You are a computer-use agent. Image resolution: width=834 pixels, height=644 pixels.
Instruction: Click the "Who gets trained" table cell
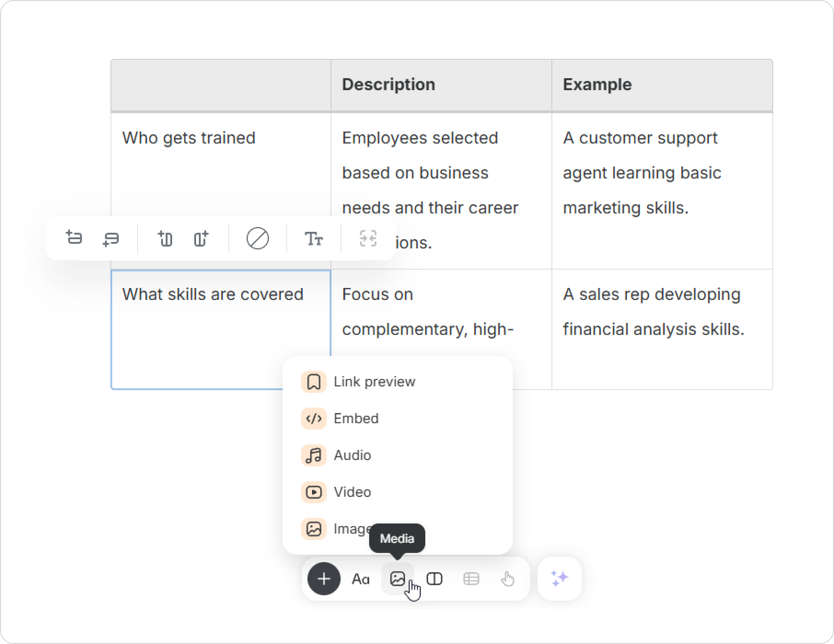click(x=189, y=138)
